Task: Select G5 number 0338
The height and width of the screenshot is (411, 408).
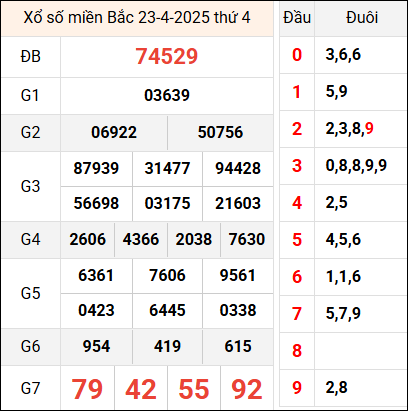Action: coord(238,310)
